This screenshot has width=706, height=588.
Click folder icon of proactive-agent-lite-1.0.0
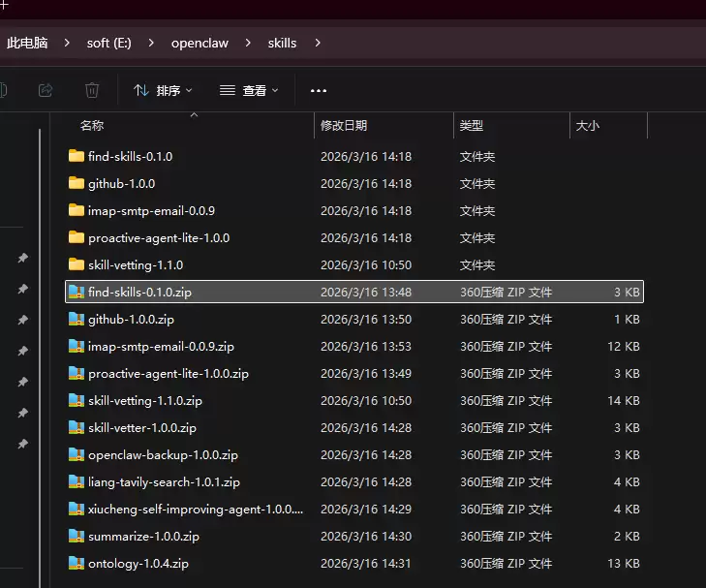[77, 237]
